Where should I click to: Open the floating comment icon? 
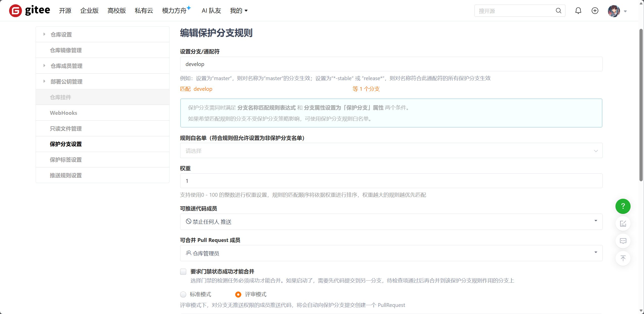click(623, 241)
